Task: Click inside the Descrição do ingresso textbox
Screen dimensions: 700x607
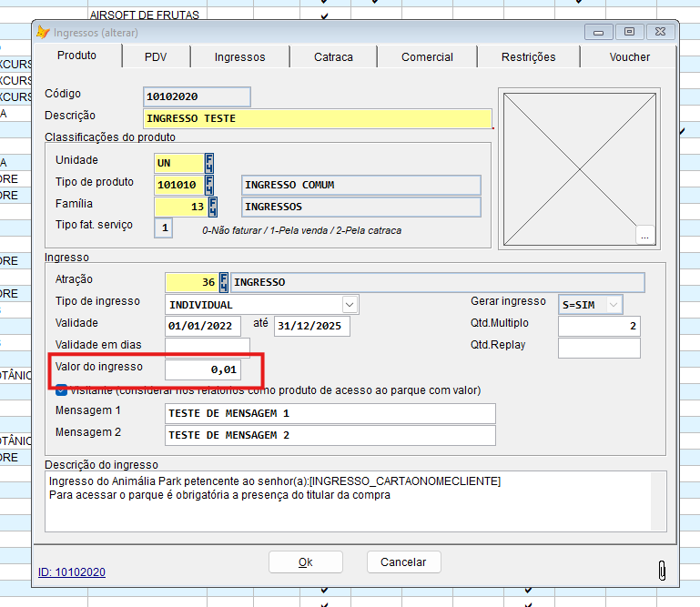Action: tap(349, 501)
